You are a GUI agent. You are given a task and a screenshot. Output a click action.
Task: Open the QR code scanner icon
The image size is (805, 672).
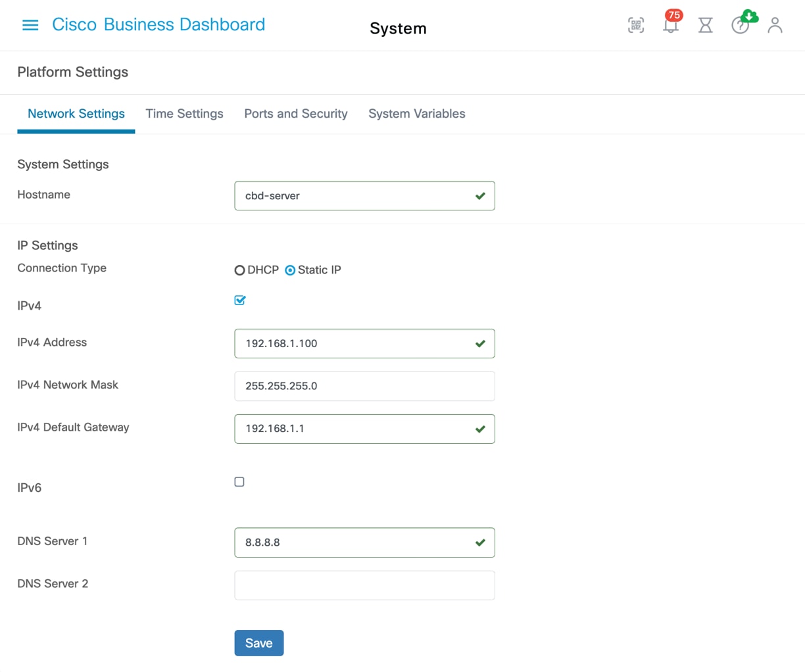(x=636, y=26)
